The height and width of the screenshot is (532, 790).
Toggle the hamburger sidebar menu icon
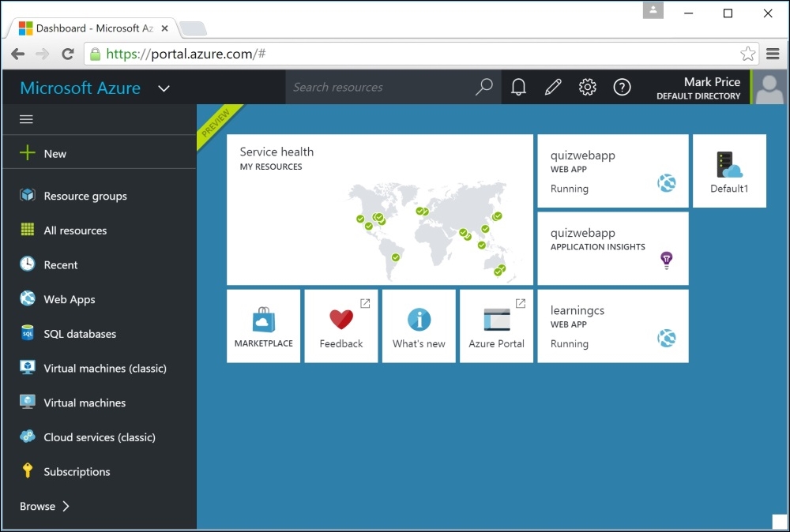[x=26, y=119]
